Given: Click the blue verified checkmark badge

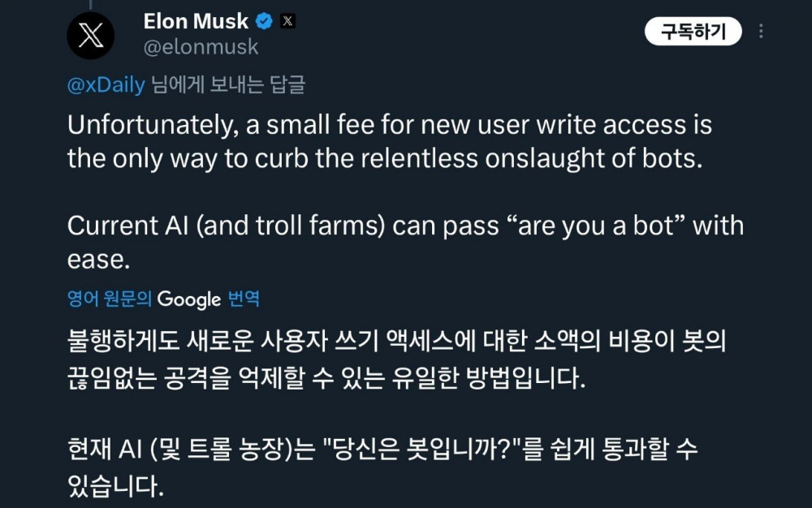Looking at the screenshot, I should tap(265, 22).
